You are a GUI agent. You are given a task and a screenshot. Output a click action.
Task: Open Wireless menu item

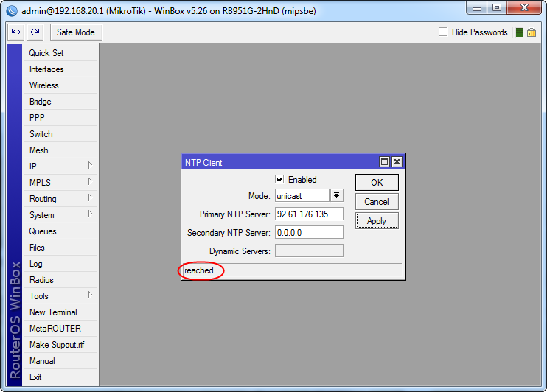[x=60, y=85]
